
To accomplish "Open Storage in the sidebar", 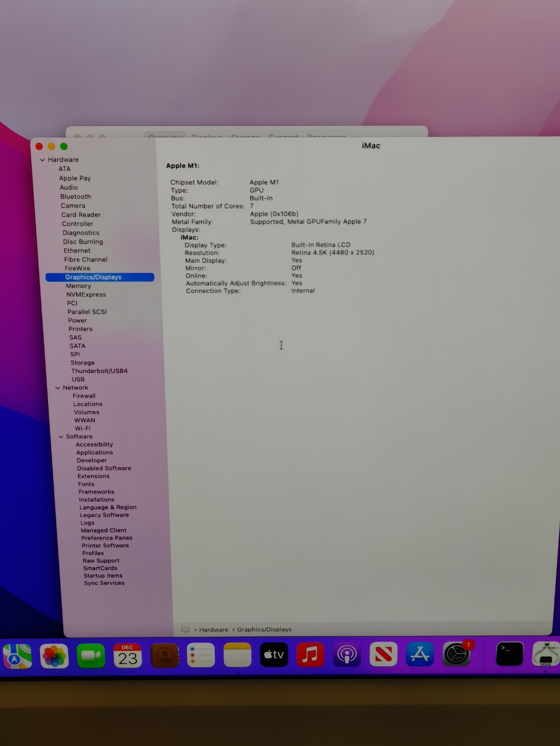I will (x=83, y=363).
